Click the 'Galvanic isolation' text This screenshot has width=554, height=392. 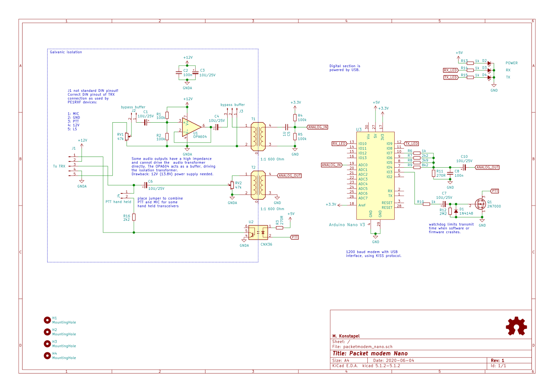pos(66,52)
